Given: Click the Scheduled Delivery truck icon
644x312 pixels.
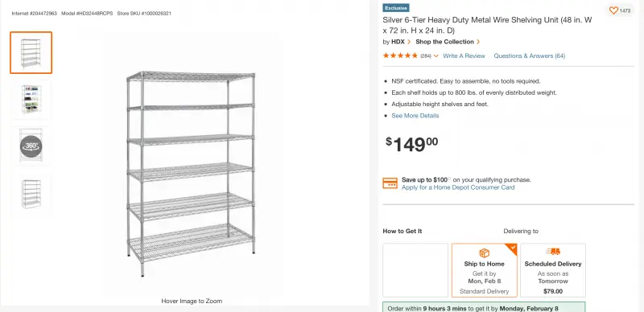Looking at the screenshot, I should click(x=553, y=252).
